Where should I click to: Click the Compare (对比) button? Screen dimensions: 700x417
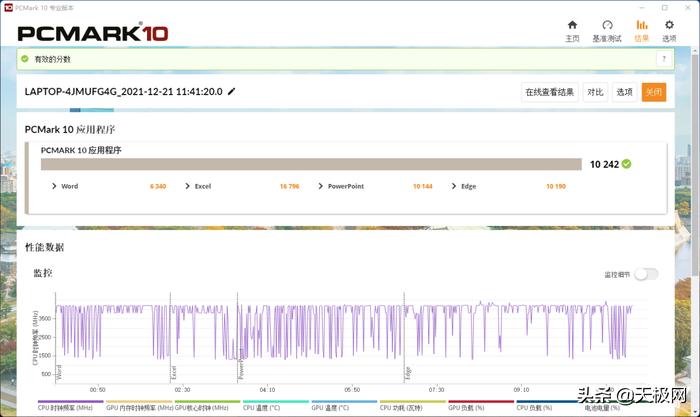(x=595, y=92)
